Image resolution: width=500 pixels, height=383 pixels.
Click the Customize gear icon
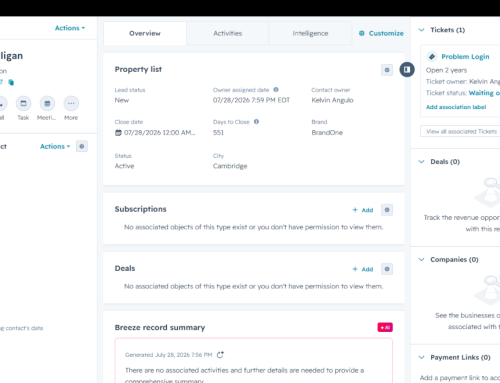pyautogui.click(x=362, y=33)
